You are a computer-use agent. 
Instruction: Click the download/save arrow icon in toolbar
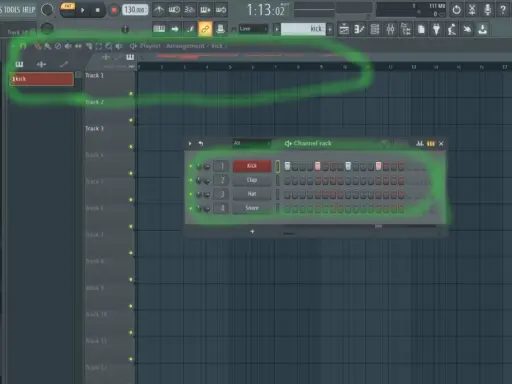pyautogui.click(x=482, y=29)
